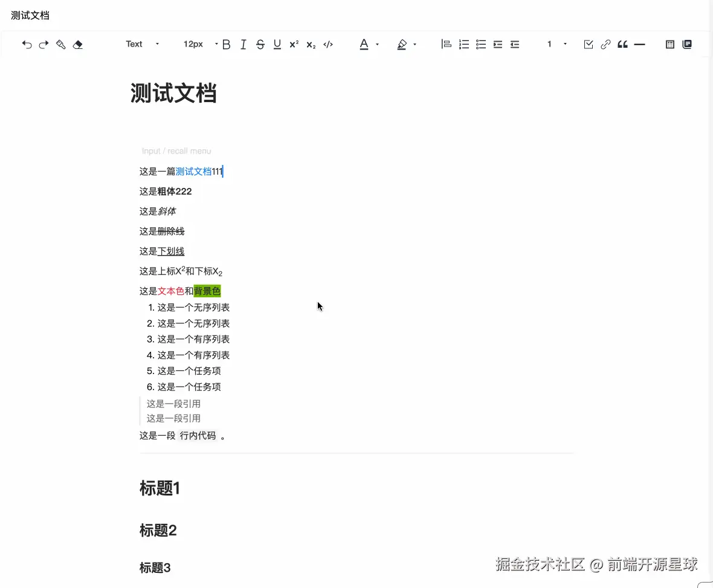The width and height of the screenshot is (713, 588).
Task: Toggle the ordered list
Action: (463, 44)
